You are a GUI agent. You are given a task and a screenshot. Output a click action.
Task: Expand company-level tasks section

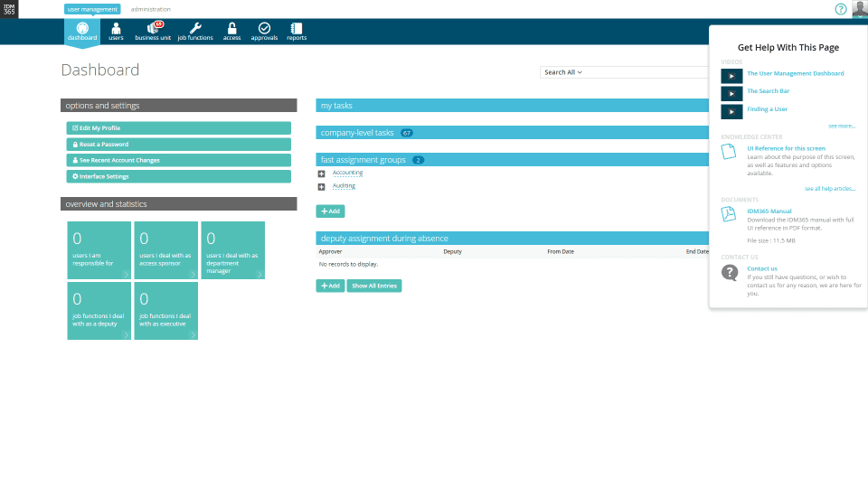pos(512,133)
